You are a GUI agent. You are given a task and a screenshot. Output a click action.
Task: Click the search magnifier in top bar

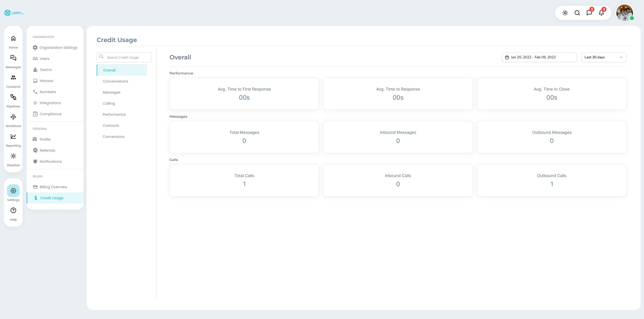tap(577, 13)
